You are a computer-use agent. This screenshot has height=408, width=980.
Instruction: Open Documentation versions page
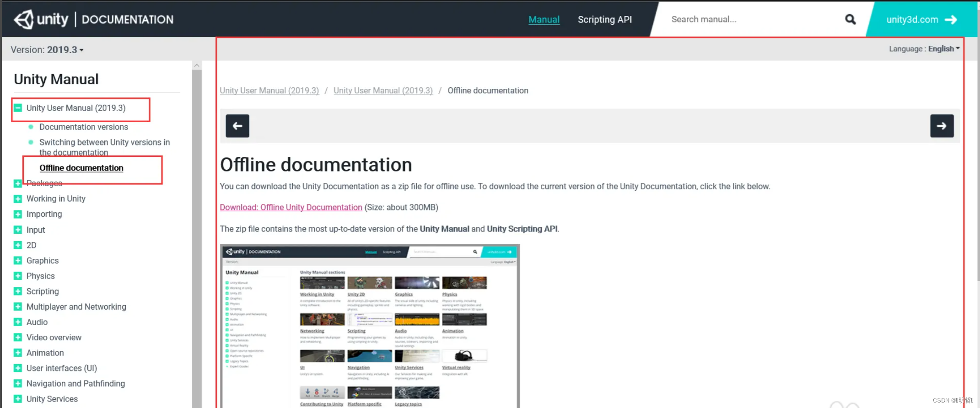[84, 127]
